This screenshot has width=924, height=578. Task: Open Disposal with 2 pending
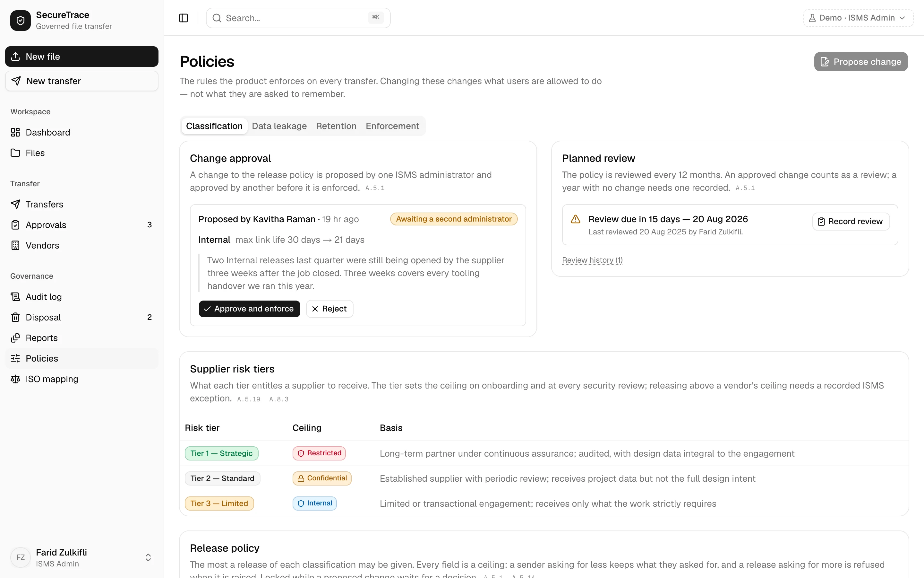82,317
